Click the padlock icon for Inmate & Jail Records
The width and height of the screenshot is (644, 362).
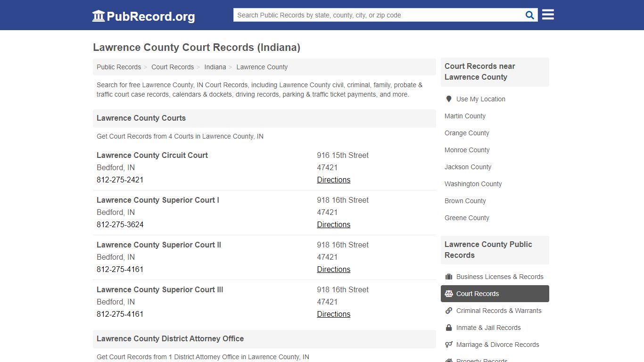pyautogui.click(x=449, y=328)
